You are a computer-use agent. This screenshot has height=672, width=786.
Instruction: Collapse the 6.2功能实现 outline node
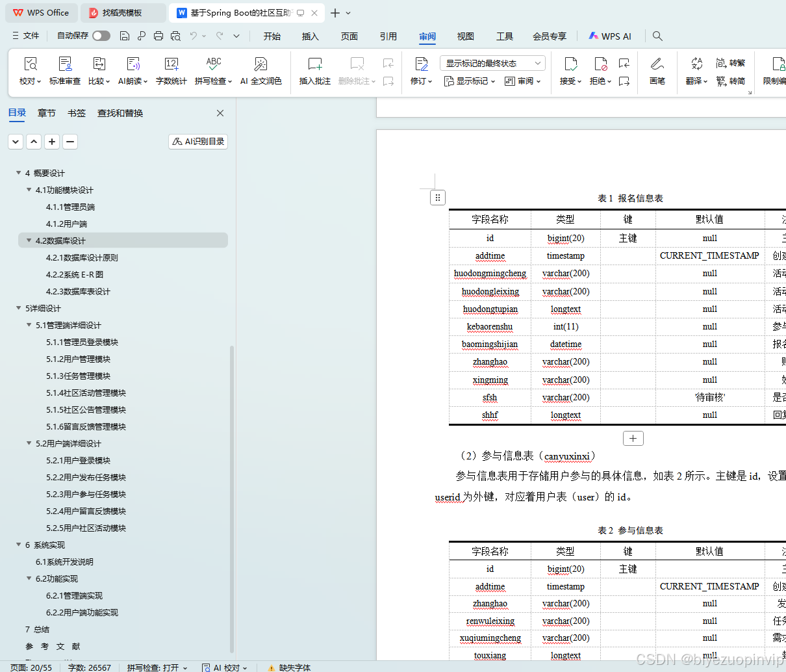point(29,578)
